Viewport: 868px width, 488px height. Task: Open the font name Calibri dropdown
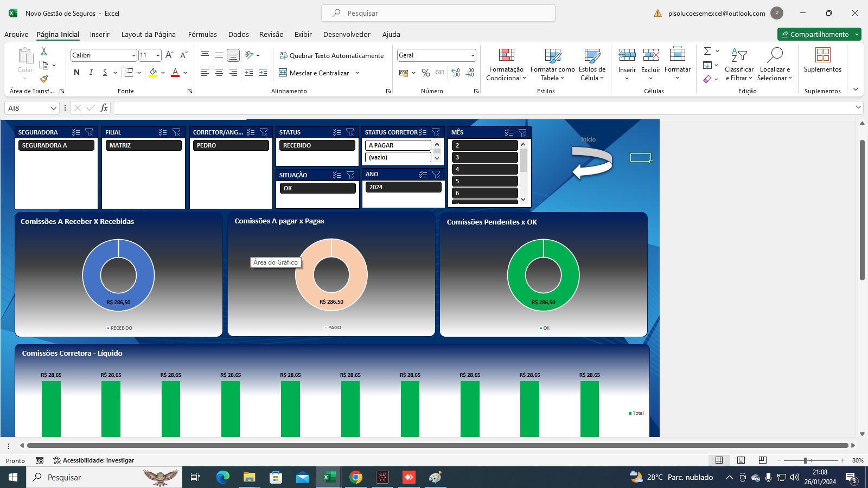[133, 55]
